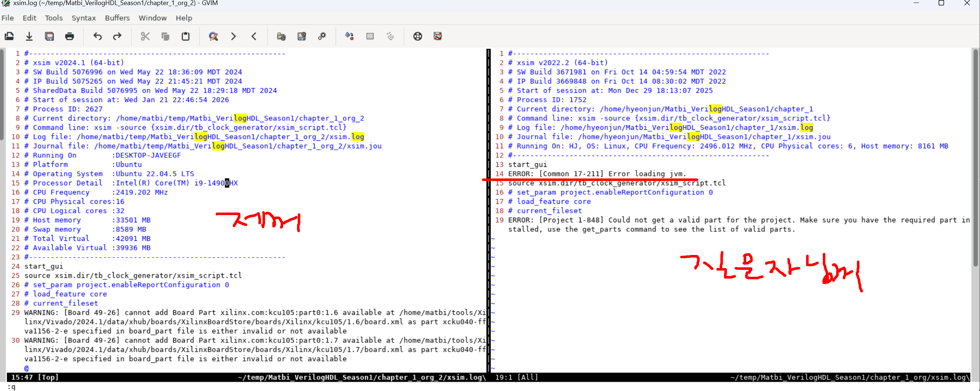Click the 'Running On: HJ, OS: Linux' line
The image size is (980, 391).
click(728, 146)
